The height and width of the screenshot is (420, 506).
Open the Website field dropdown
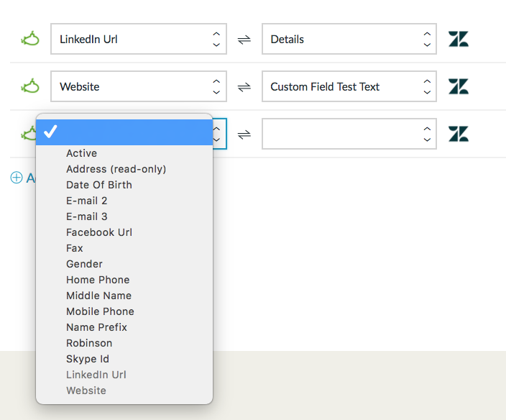(139, 86)
